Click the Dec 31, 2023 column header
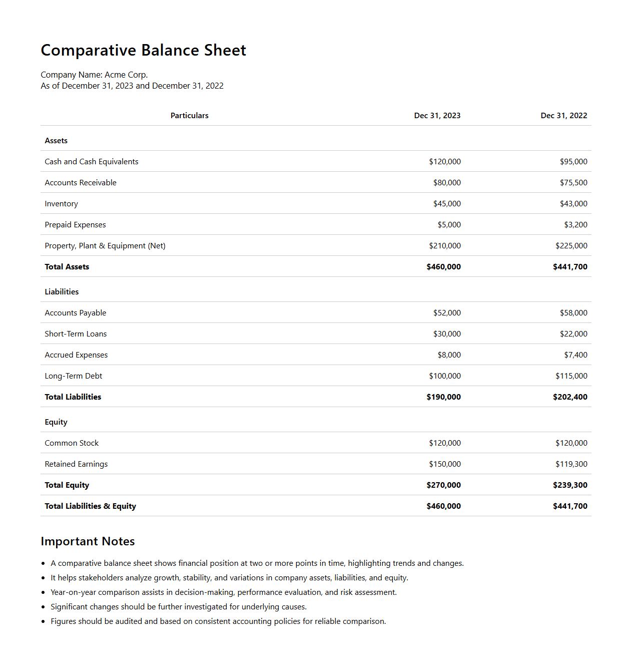 (437, 116)
